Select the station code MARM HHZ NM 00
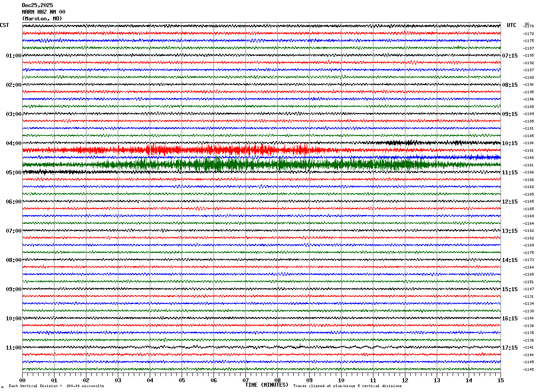 pyautogui.click(x=43, y=12)
